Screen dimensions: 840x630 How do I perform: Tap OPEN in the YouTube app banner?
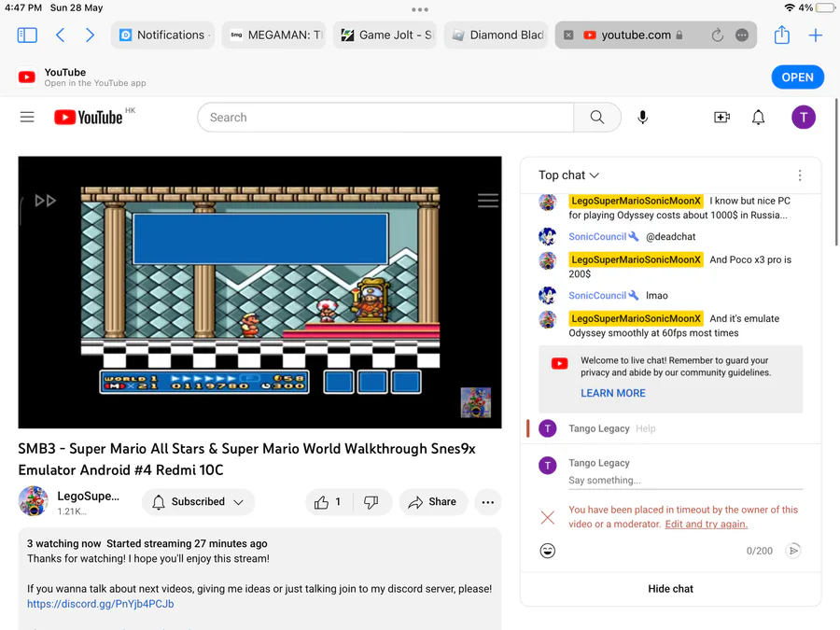798,77
